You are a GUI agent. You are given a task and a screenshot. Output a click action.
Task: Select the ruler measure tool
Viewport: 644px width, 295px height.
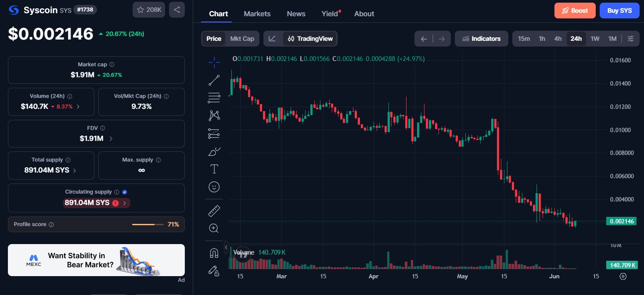[214, 211]
